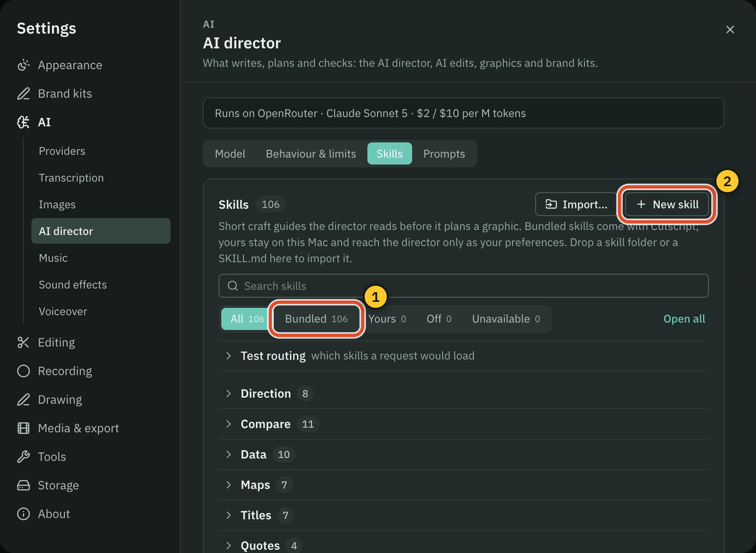Select AI director in the sidebar
The width and height of the screenshot is (756, 553).
pyautogui.click(x=101, y=231)
